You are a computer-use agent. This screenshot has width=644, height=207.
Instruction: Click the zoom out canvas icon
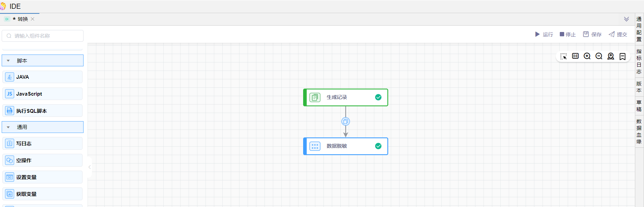pos(599,56)
